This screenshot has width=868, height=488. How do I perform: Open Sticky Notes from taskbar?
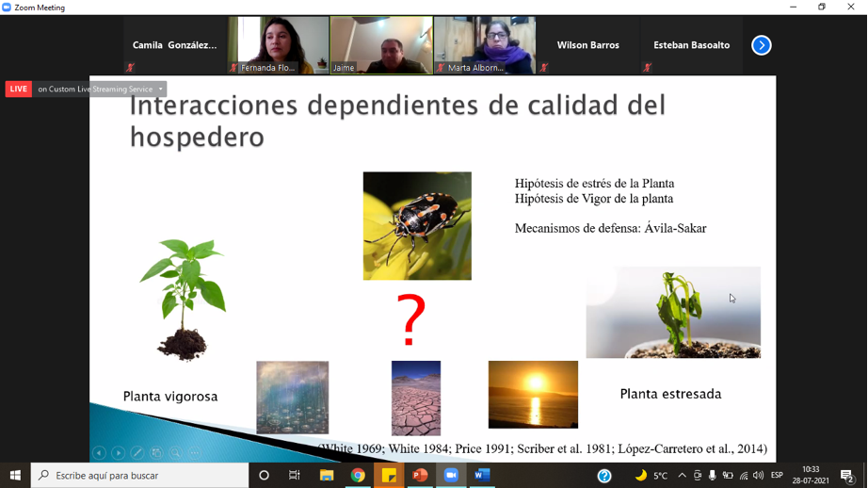click(389, 475)
